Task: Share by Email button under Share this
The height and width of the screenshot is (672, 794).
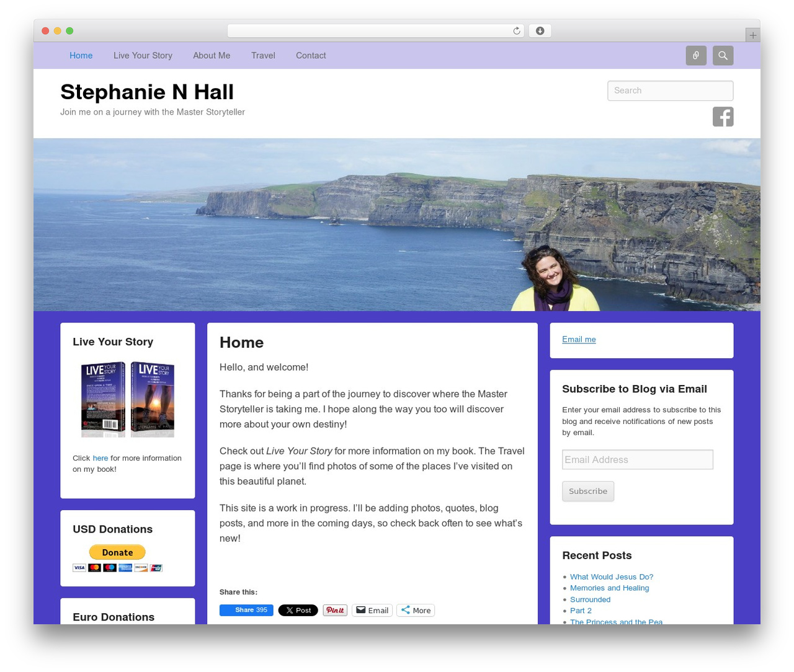Action: tap(372, 610)
